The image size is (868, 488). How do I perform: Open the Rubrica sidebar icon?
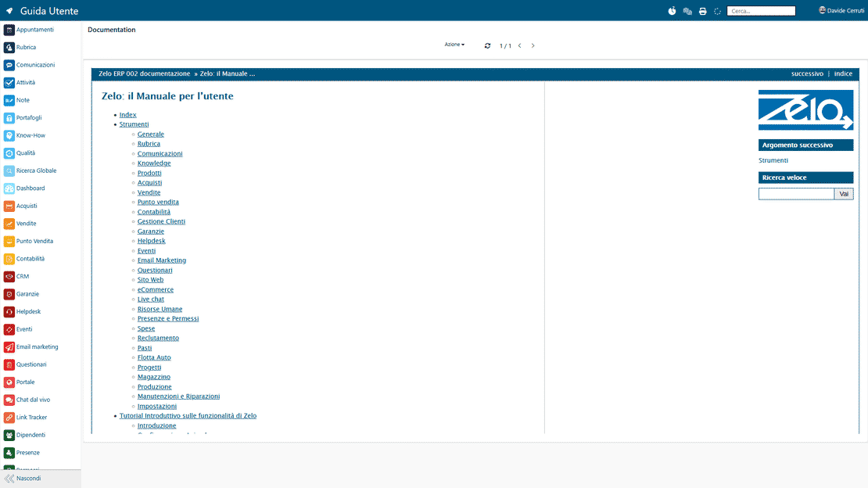9,48
